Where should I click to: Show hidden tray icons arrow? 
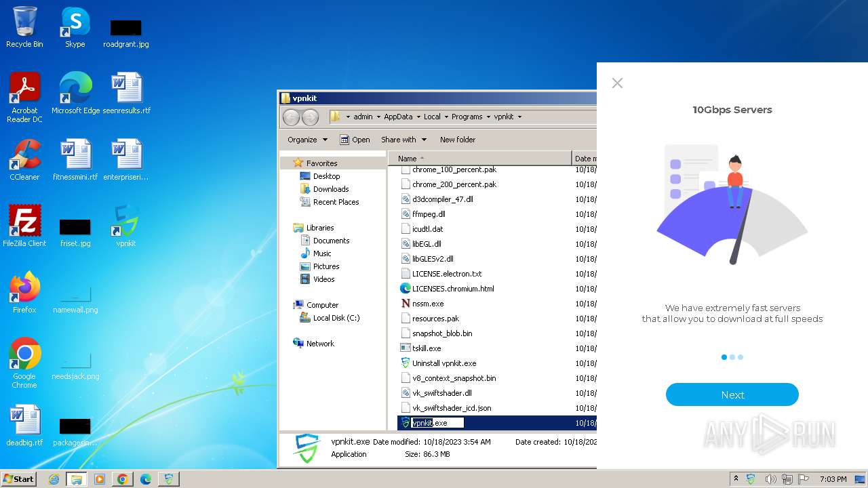click(736, 479)
